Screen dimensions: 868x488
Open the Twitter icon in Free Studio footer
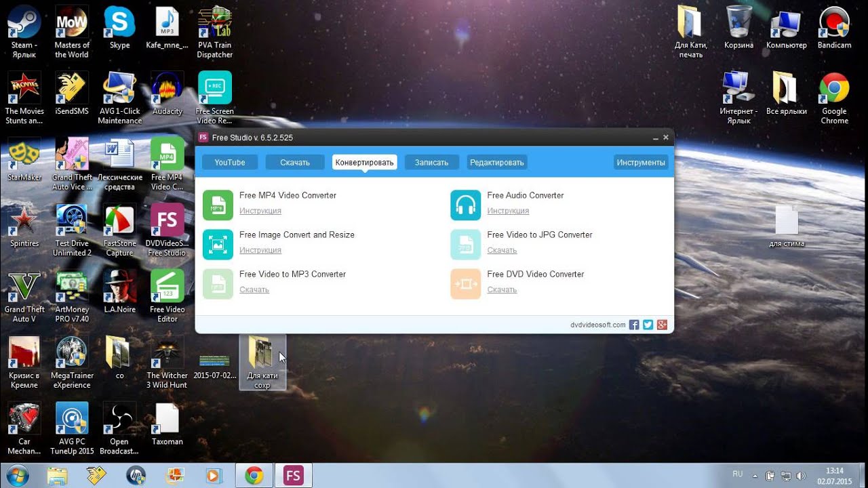point(648,325)
